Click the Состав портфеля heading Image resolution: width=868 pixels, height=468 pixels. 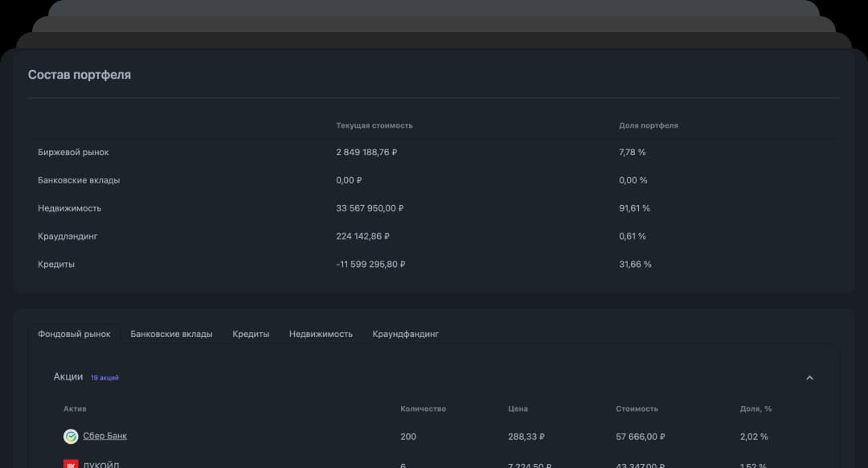(79, 75)
